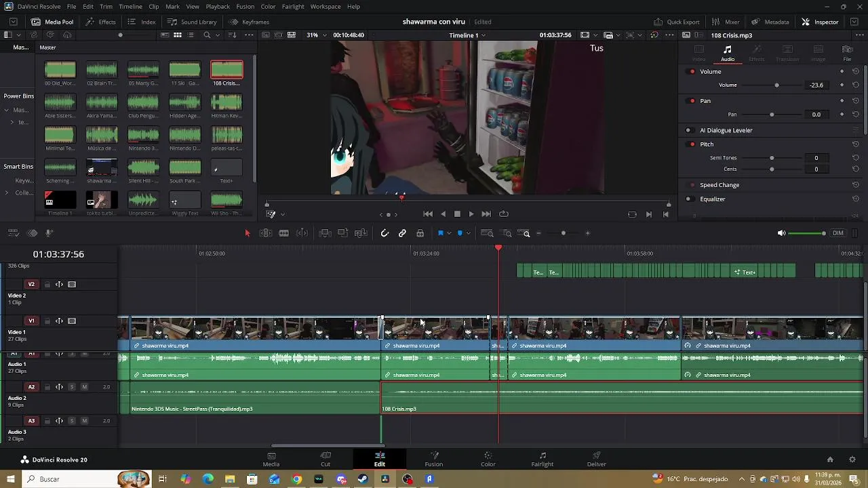Adjust the timeline zoom slider handle

click(x=564, y=233)
